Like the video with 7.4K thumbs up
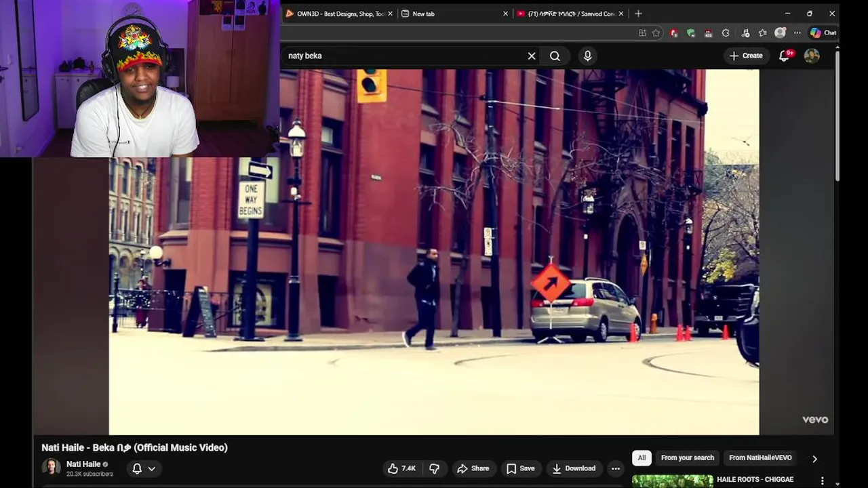This screenshot has height=488, width=868. click(401, 468)
